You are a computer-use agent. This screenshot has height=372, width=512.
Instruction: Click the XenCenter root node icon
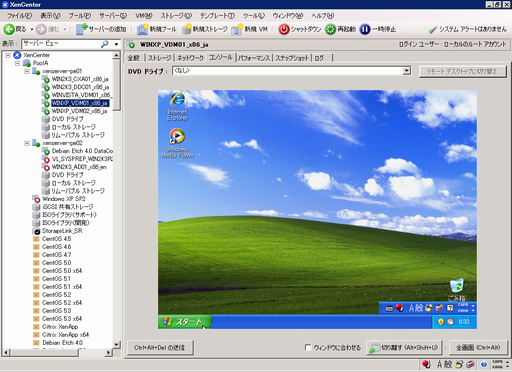[x=17, y=55]
